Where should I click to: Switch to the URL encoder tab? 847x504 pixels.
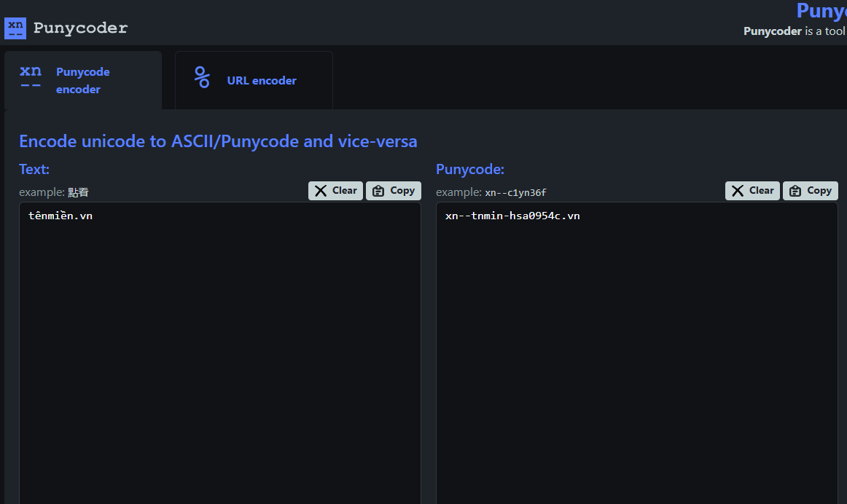(x=254, y=80)
